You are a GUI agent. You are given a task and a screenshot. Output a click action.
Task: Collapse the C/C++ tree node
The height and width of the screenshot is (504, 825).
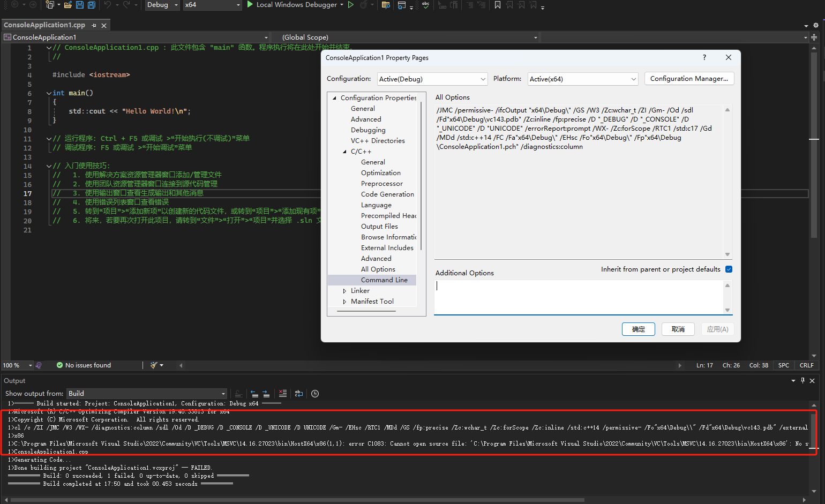coord(344,152)
